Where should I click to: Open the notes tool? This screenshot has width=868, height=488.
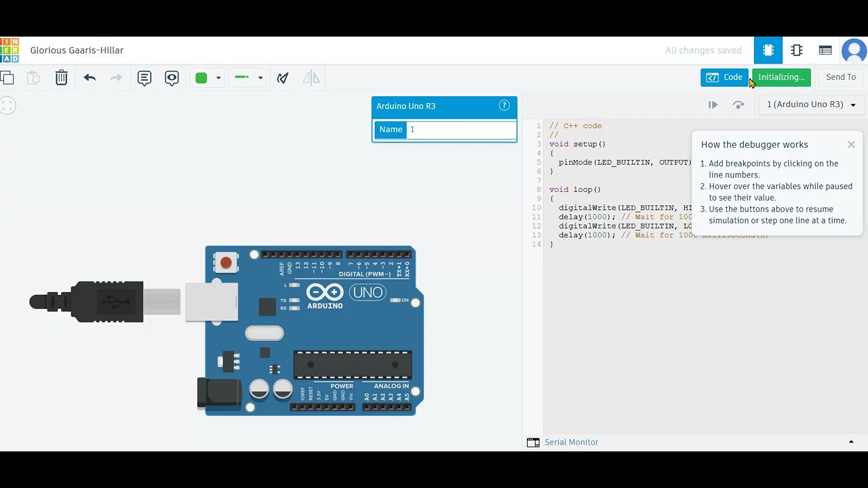tap(144, 78)
